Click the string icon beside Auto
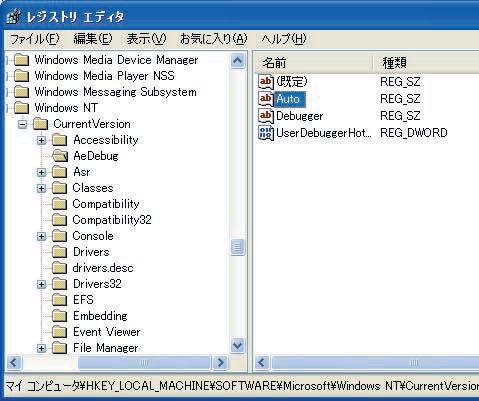Screen dimensions: 479x401 coord(266,99)
